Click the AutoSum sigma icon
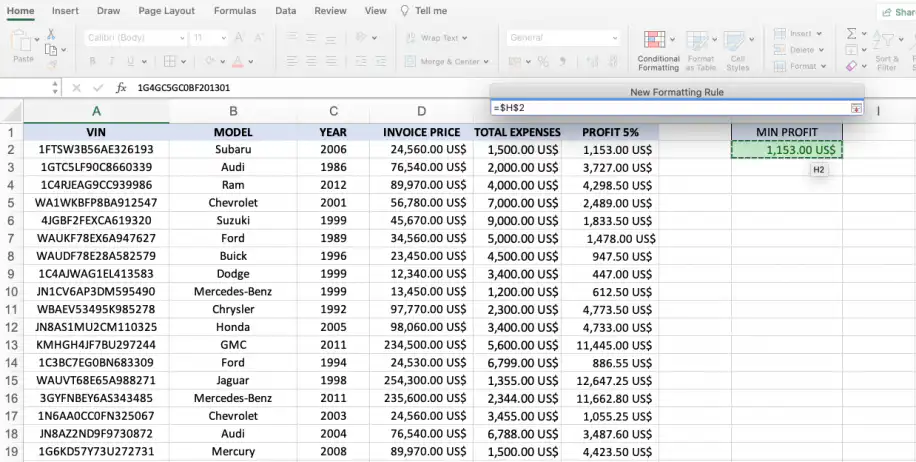 [x=852, y=34]
